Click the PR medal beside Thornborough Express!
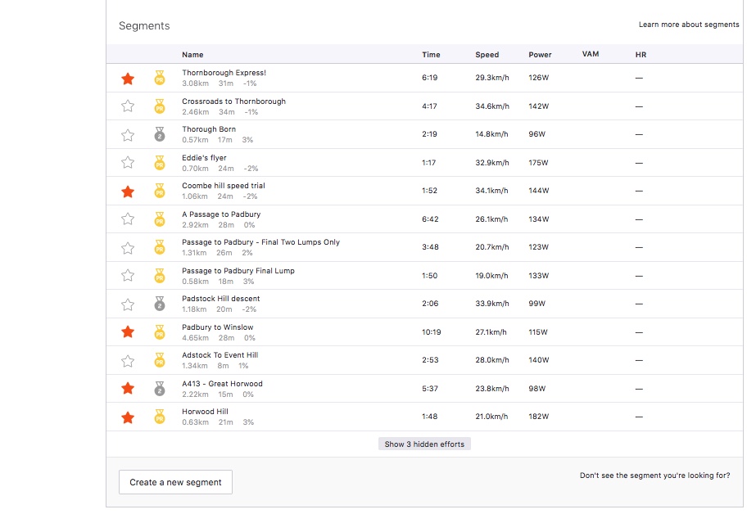The width and height of the screenshot is (756, 532). 160,78
